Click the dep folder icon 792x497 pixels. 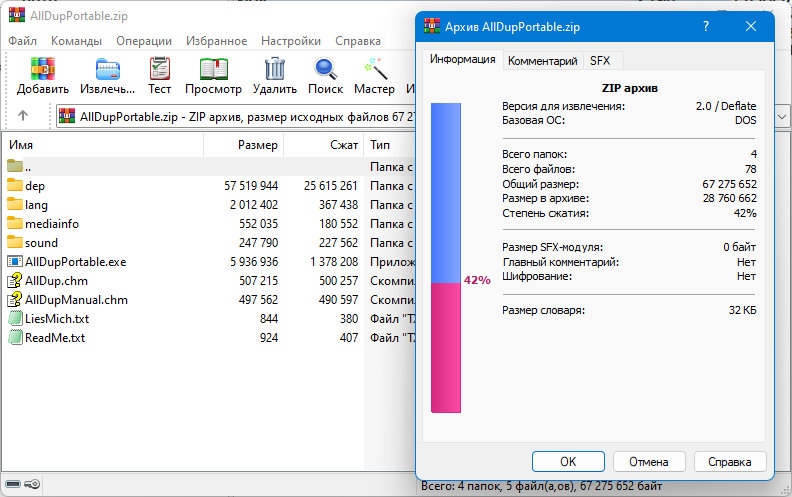(x=15, y=185)
